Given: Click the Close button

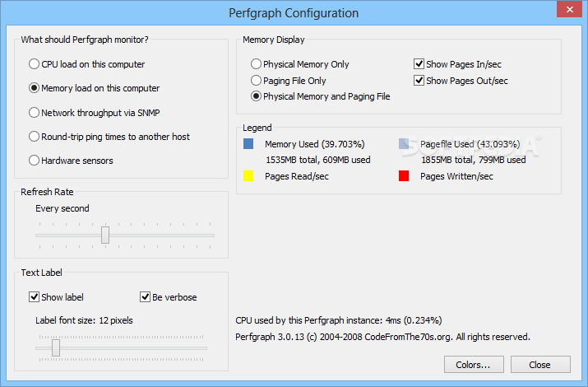Looking at the screenshot, I should tap(540, 365).
